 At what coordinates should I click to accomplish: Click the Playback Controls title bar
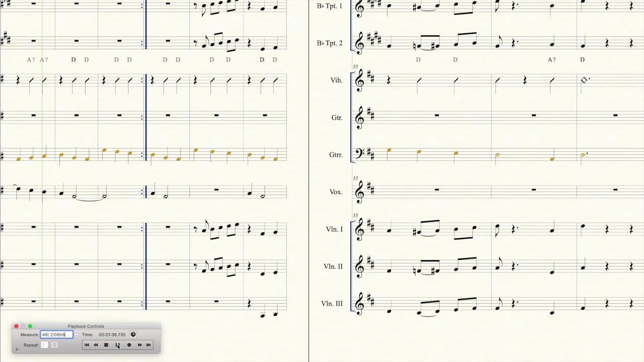point(86,326)
